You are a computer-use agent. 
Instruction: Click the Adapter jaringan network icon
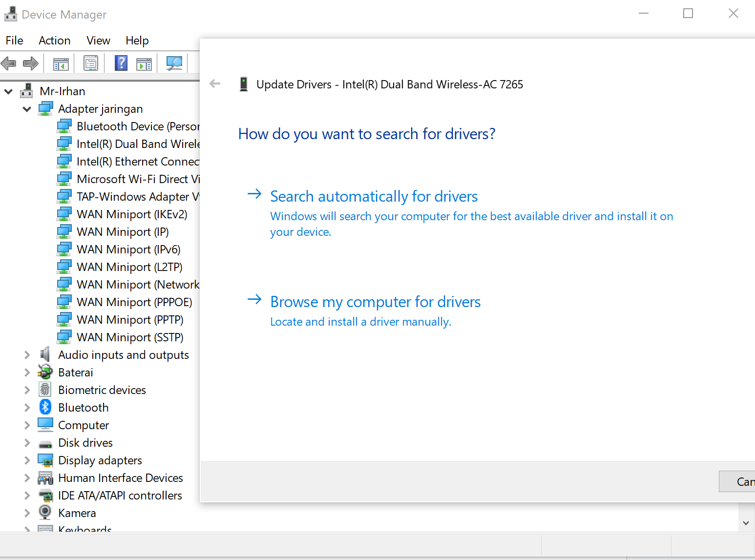(x=45, y=108)
